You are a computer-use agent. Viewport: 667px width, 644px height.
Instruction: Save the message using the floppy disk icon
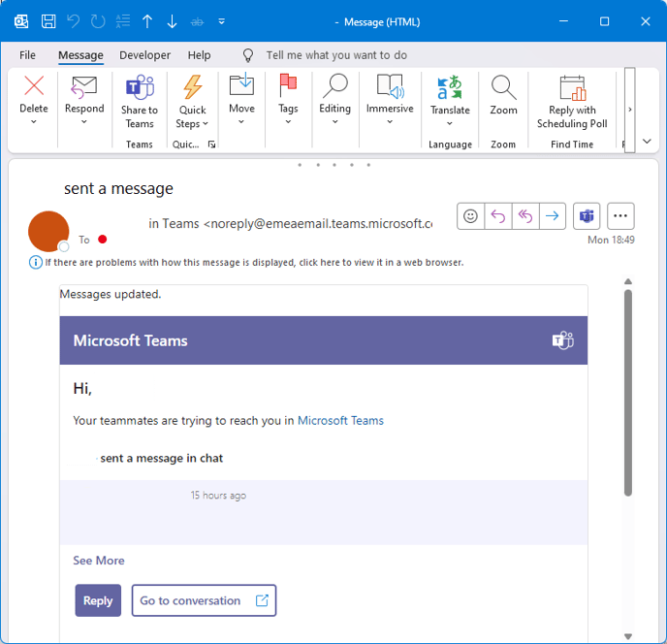pyautogui.click(x=48, y=21)
